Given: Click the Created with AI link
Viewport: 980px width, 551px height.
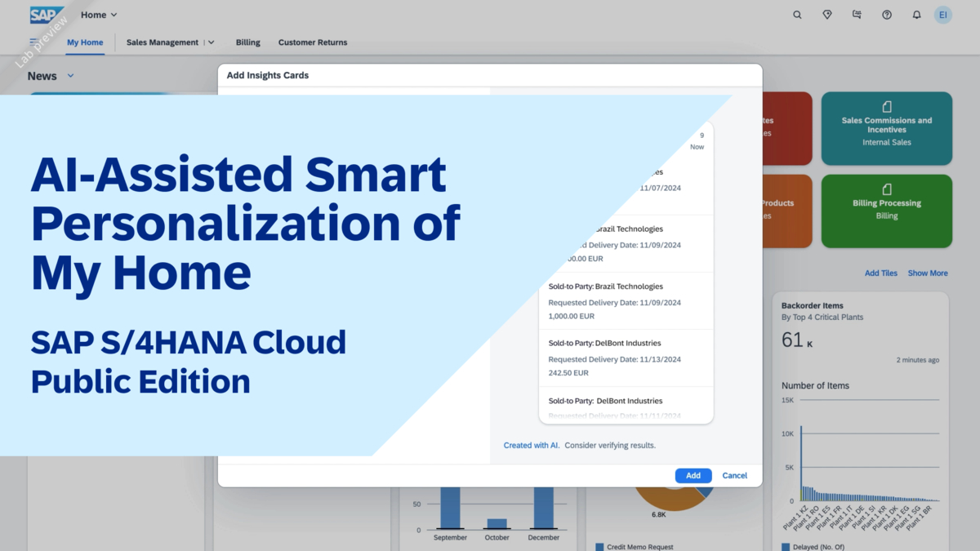Looking at the screenshot, I should [530, 445].
